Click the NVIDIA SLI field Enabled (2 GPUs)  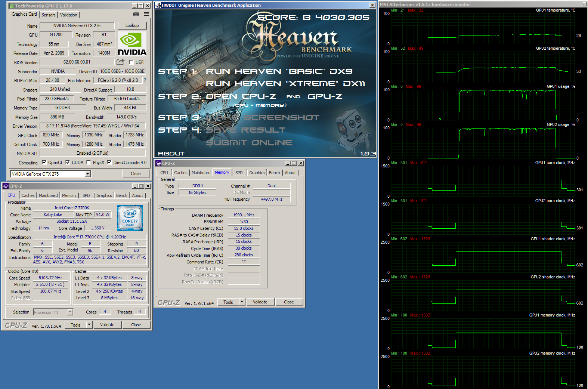(x=93, y=153)
